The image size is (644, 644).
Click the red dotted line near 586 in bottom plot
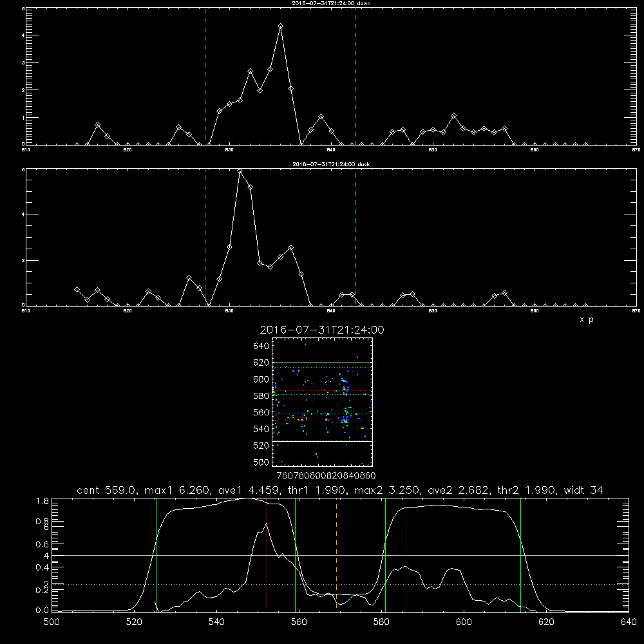406,554
